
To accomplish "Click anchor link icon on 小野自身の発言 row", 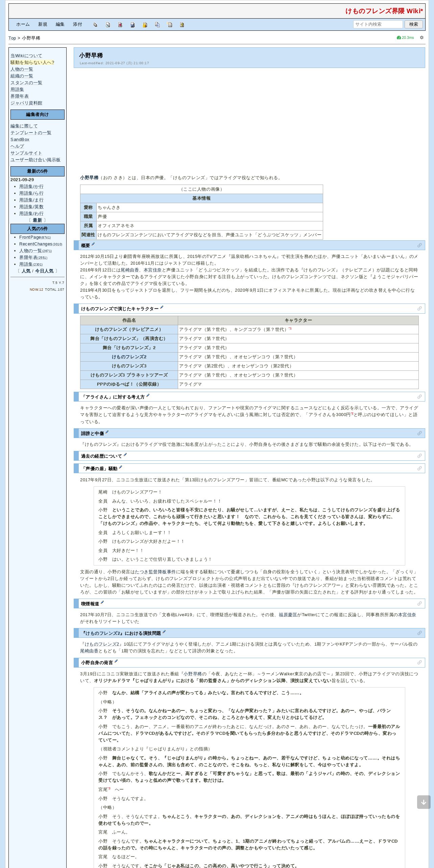I will (x=419, y=662).
